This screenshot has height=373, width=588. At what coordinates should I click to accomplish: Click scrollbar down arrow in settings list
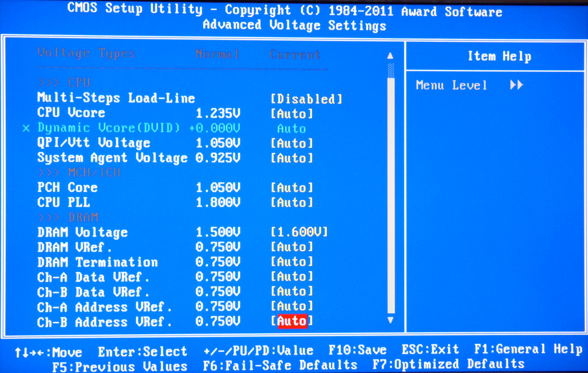pyautogui.click(x=390, y=320)
